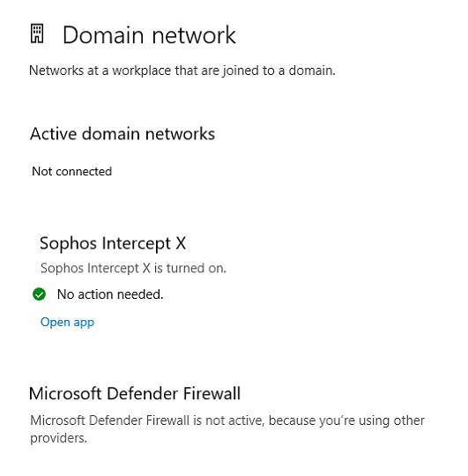
Task: Click the Defender Firewall is not active sentence
Action: point(227,429)
